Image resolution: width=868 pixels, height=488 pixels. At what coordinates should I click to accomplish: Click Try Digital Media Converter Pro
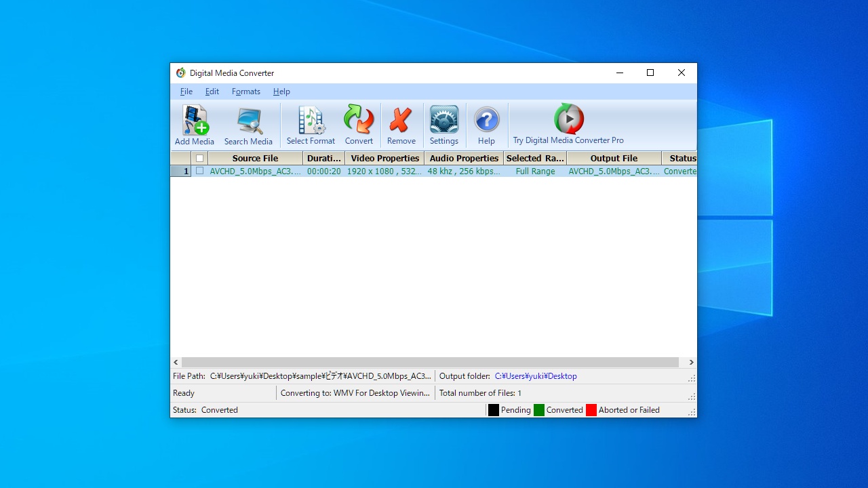click(x=568, y=125)
